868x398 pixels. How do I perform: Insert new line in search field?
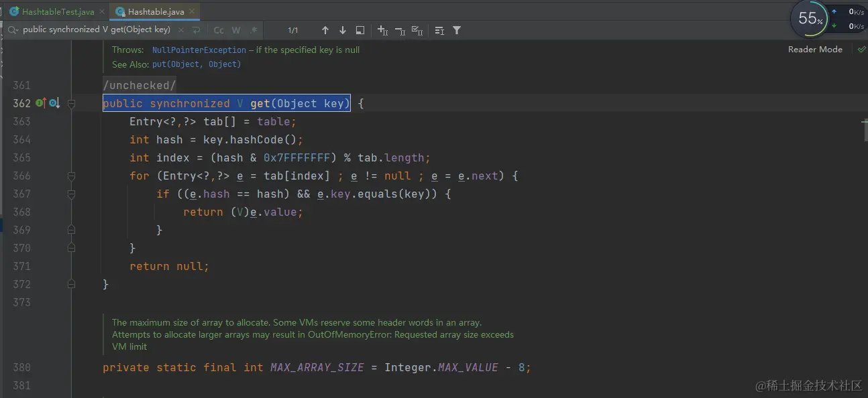coord(196,30)
